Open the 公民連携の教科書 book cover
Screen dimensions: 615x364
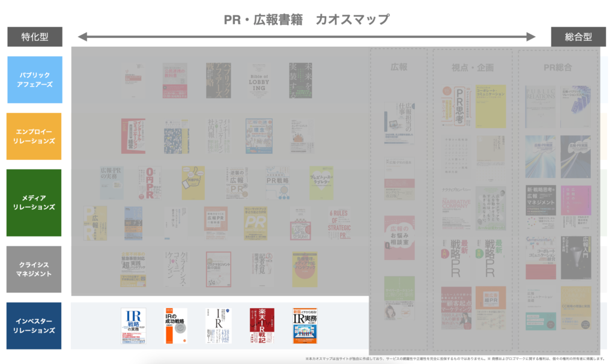click(x=175, y=80)
